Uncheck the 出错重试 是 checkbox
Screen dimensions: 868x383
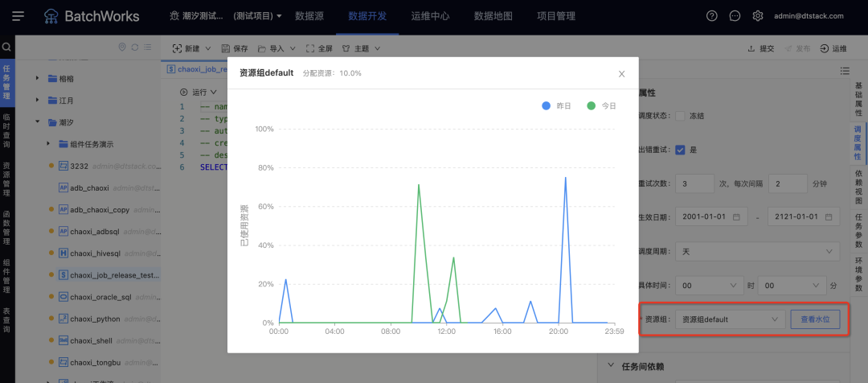tap(680, 150)
